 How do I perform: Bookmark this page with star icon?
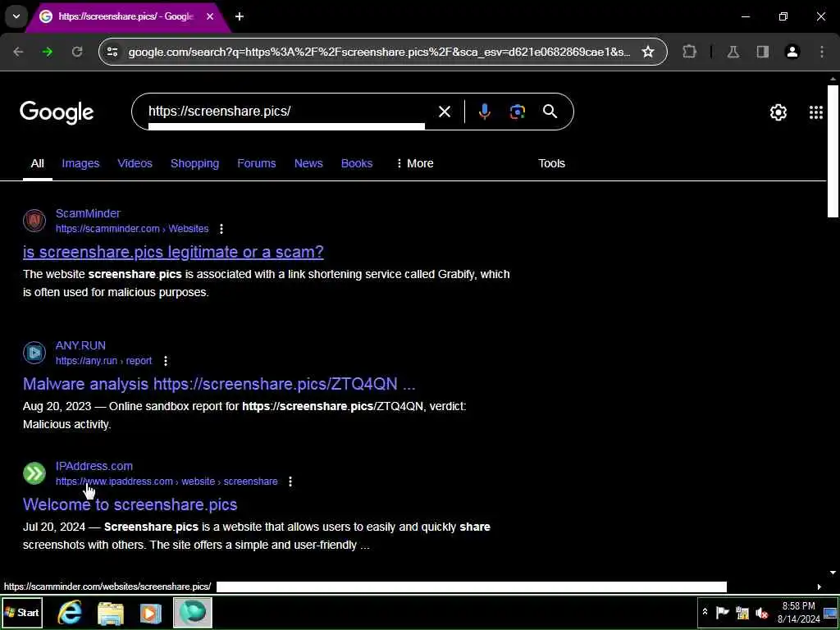[648, 52]
